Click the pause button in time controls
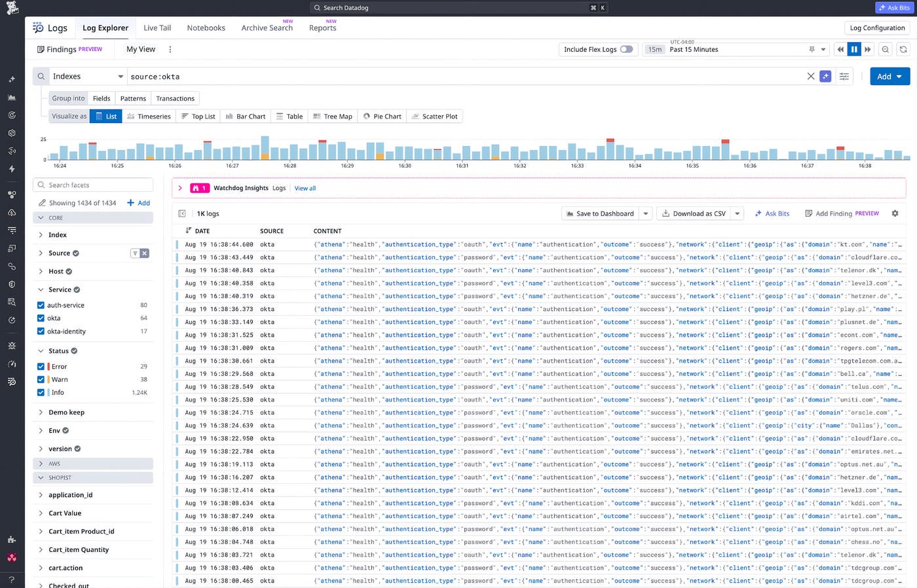 point(854,49)
